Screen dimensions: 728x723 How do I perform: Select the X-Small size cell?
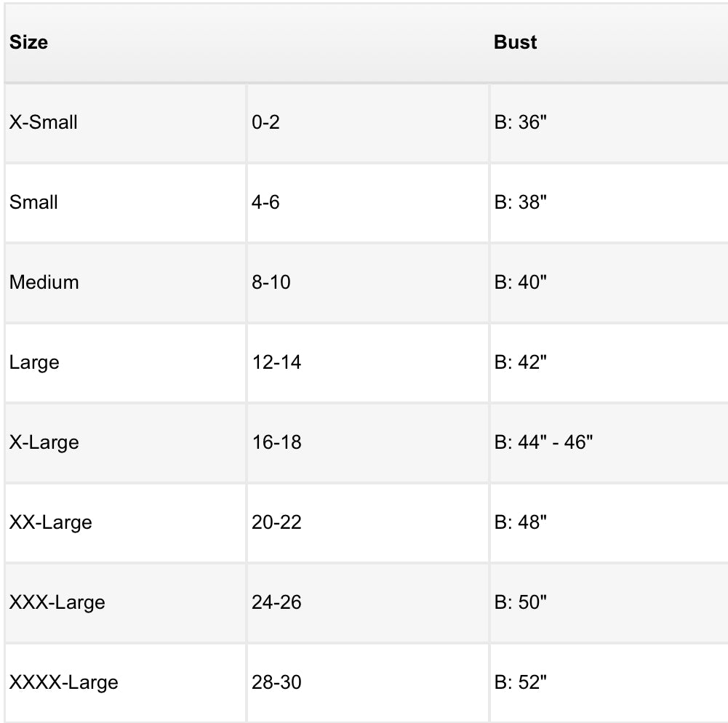click(44, 122)
